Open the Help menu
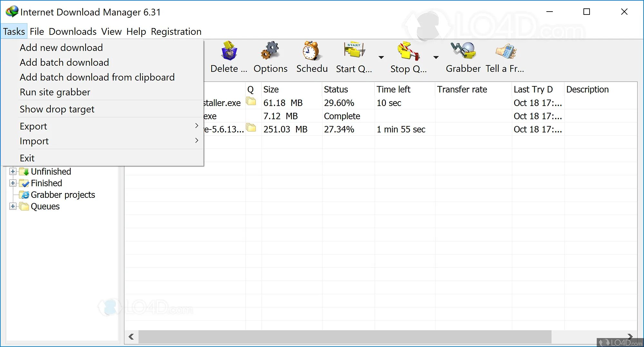644x347 pixels. (136, 31)
